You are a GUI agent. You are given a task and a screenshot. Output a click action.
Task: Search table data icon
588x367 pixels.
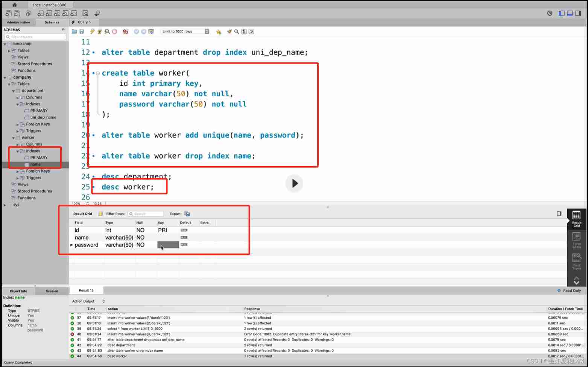(85, 13)
